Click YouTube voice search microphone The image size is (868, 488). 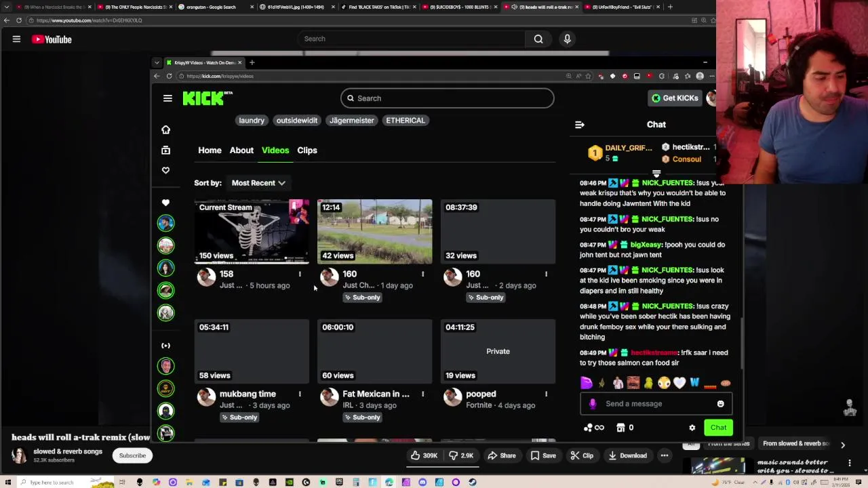coord(568,39)
